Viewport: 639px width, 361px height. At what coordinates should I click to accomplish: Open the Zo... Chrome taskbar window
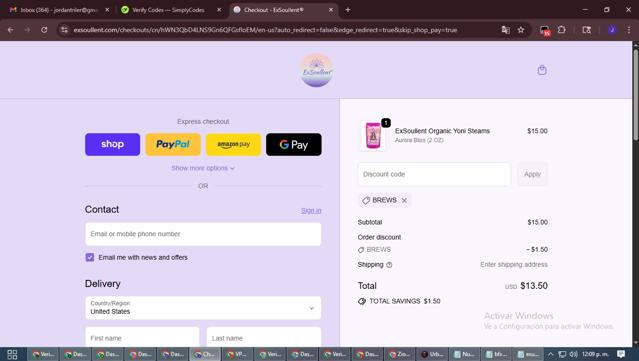tap(400, 354)
